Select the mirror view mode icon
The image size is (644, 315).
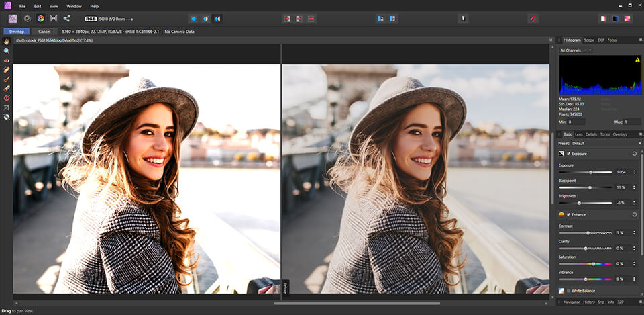click(217, 19)
